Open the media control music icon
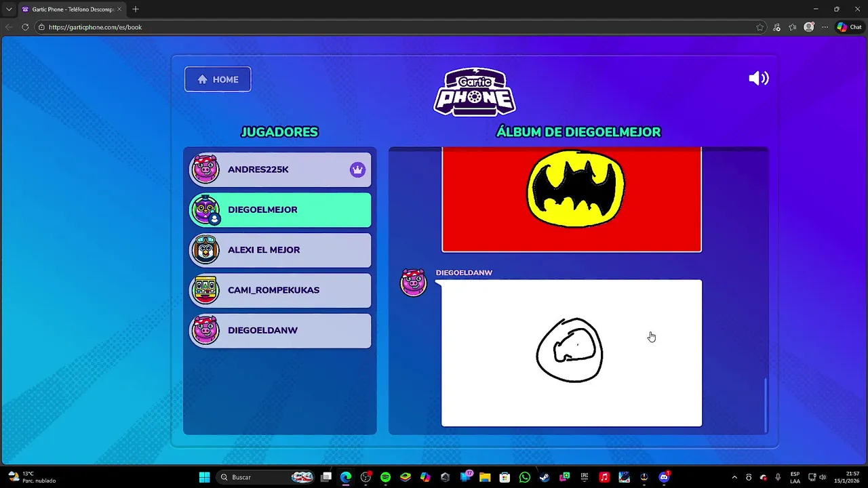 776,27
